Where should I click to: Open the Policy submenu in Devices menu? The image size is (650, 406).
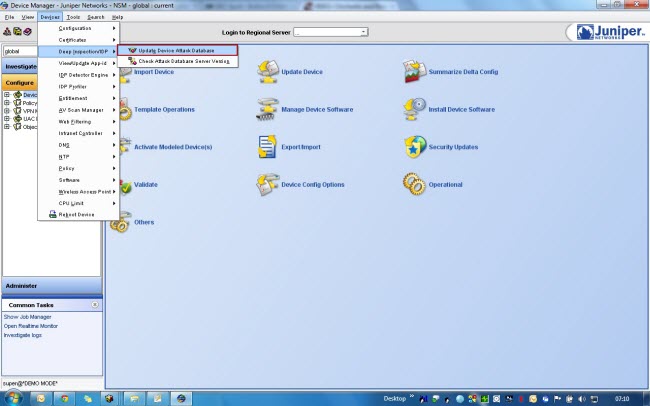[79, 168]
